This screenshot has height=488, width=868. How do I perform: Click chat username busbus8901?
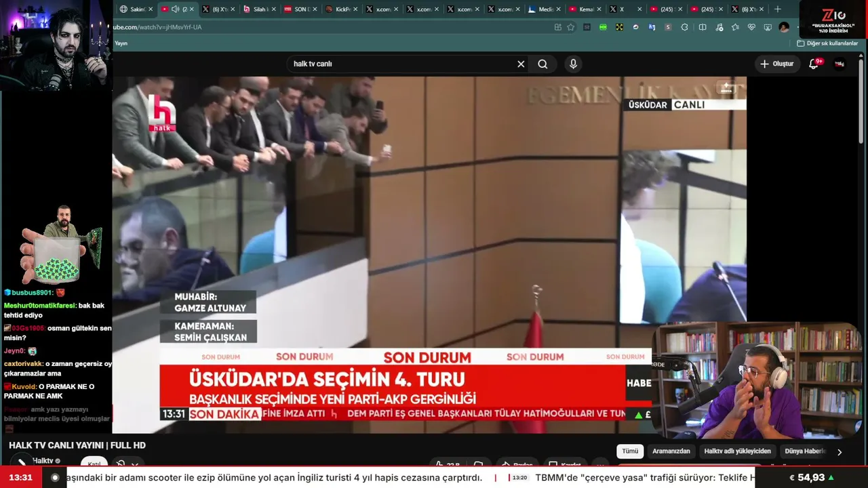[x=31, y=293]
